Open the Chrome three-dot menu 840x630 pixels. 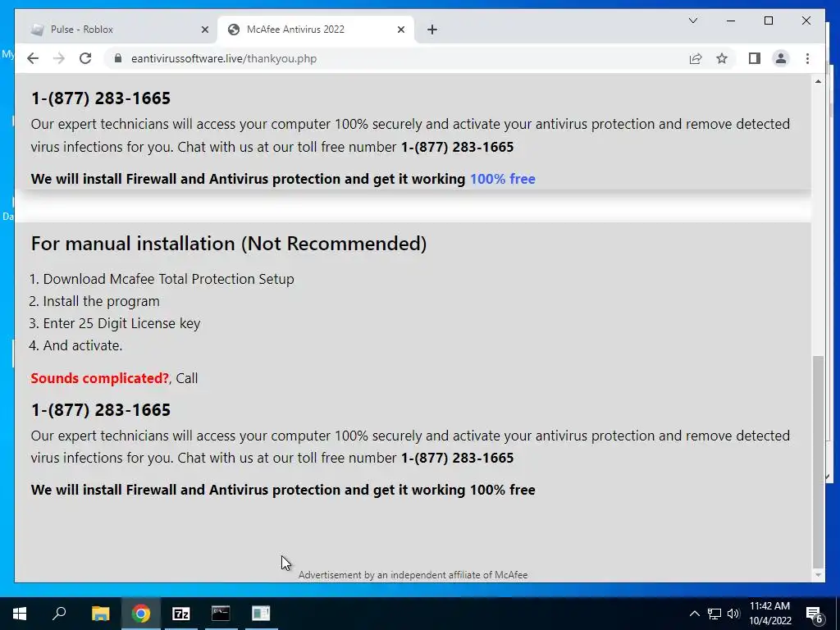click(x=807, y=58)
